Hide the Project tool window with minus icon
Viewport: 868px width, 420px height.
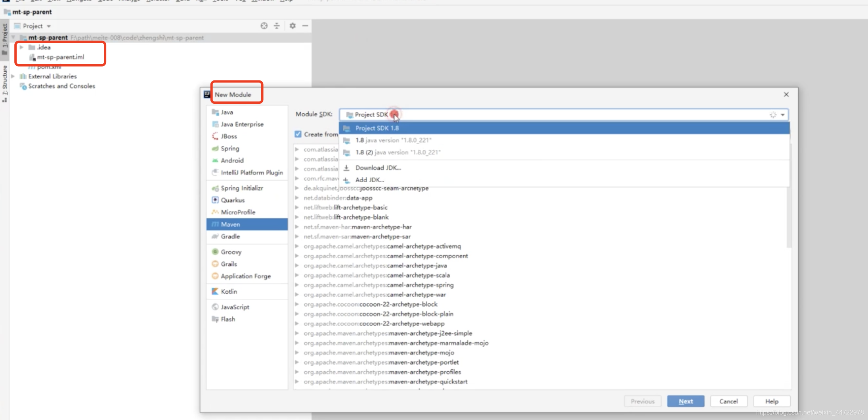305,26
